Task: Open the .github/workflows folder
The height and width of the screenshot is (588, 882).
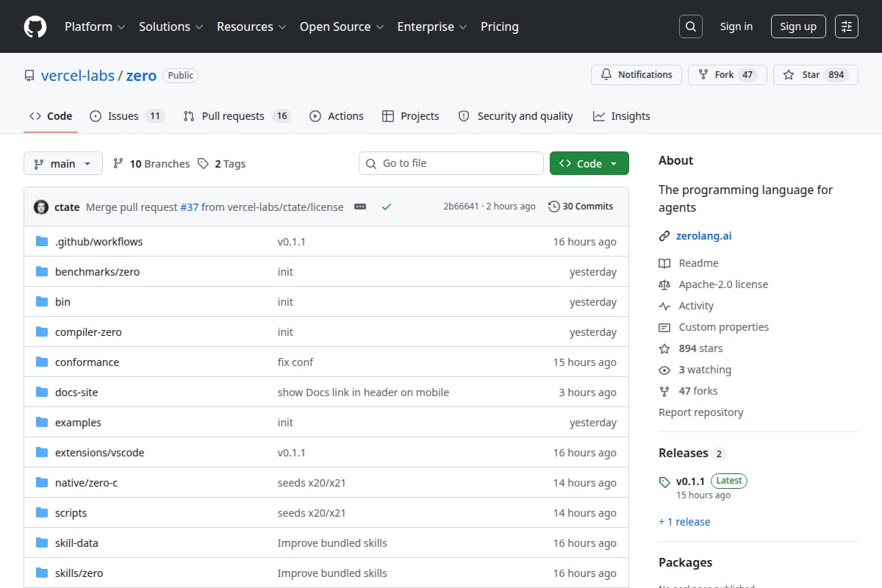Action: (98, 242)
